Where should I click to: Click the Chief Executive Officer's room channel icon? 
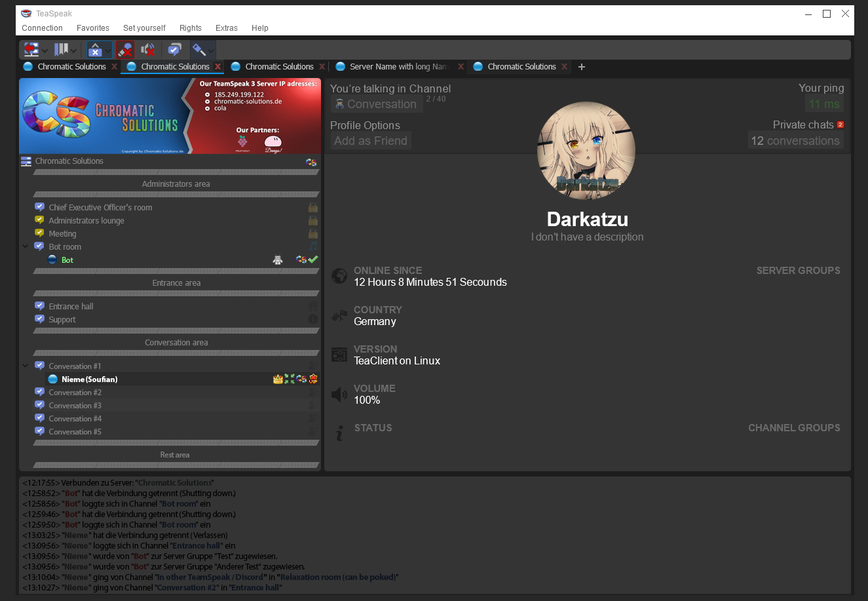click(x=39, y=207)
